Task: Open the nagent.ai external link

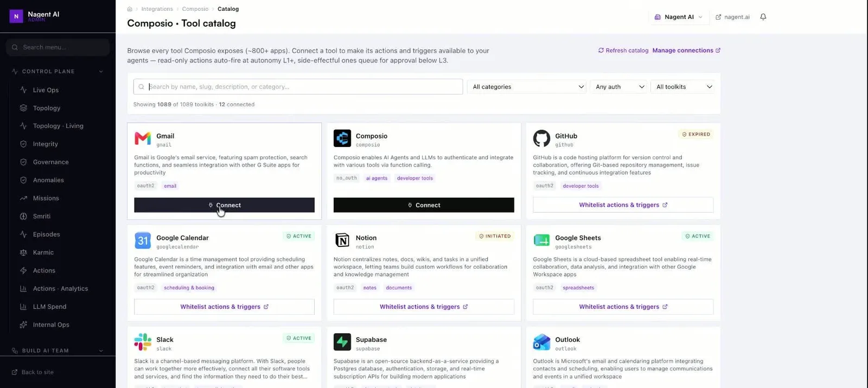Action: (732, 17)
